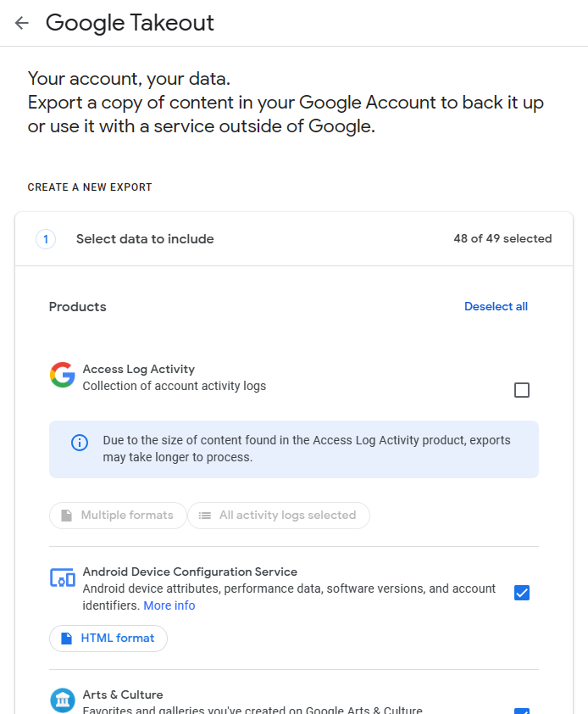Click the Google Takeout page title
This screenshot has height=714, width=588.
pos(130,23)
